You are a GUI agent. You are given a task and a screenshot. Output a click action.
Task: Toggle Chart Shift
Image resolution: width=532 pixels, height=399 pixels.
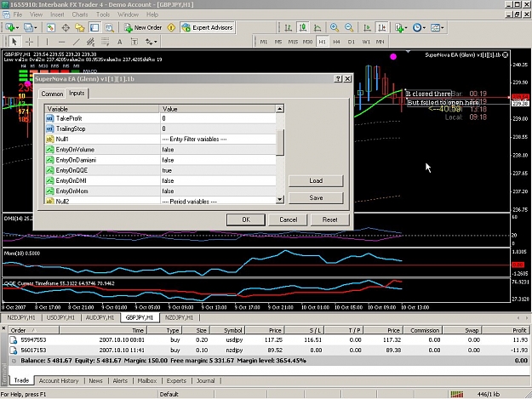click(x=382, y=28)
